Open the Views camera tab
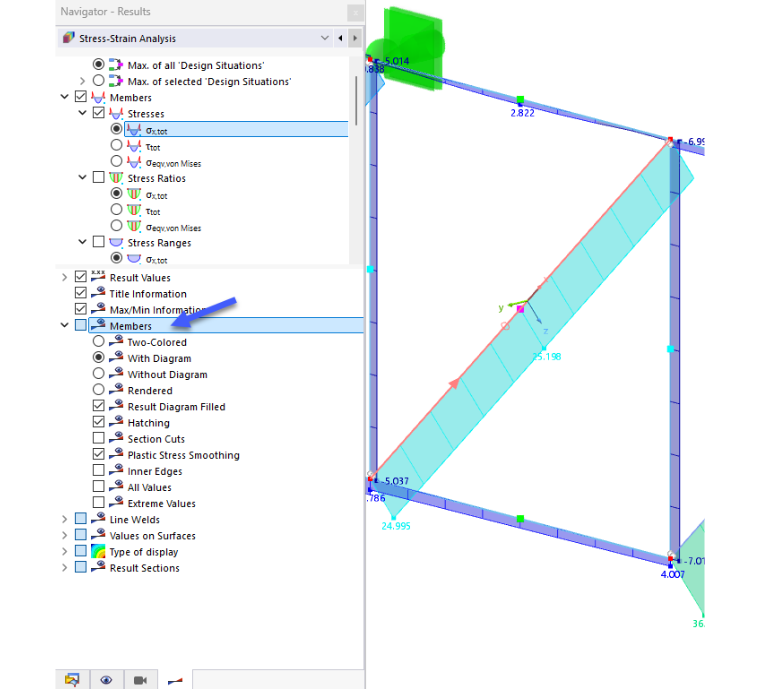This screenshot has width=760, height=689. pos(141,680)
